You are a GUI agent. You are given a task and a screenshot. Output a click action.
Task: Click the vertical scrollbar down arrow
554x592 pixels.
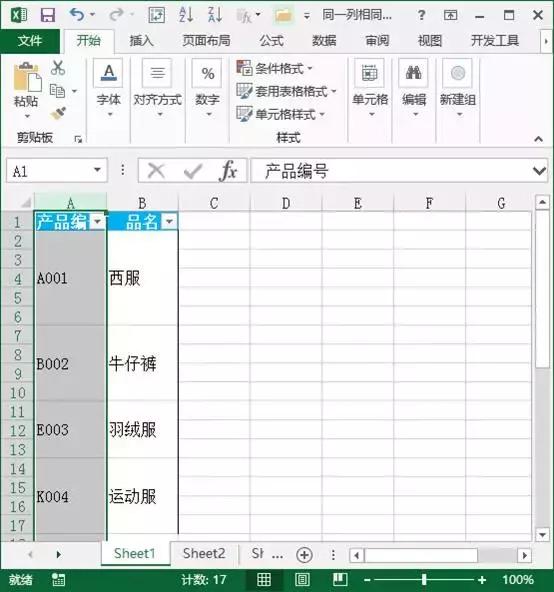click(x=542, y=534)
